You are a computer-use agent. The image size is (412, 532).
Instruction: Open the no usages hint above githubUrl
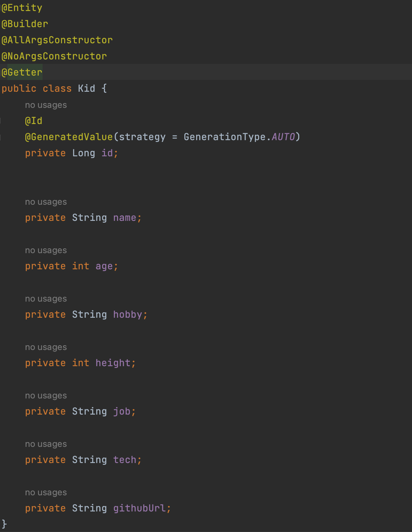click(x=46, y=492)
